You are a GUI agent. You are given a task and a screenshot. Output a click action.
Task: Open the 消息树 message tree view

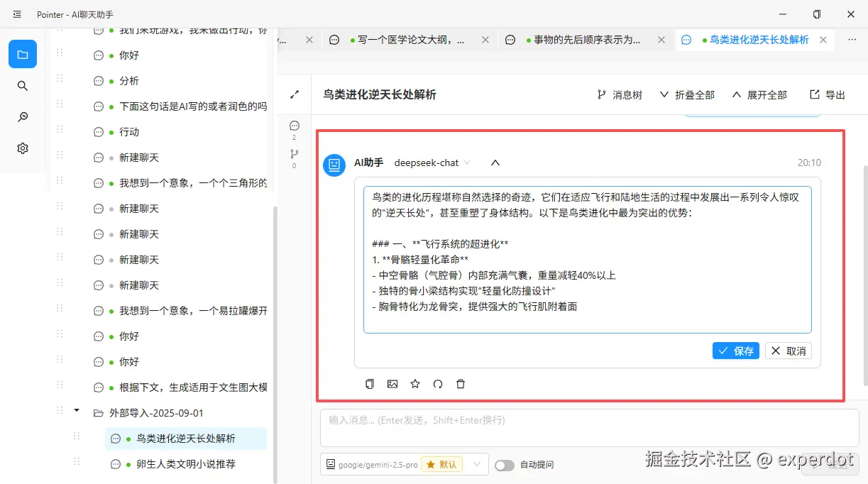tap(620, 94)
